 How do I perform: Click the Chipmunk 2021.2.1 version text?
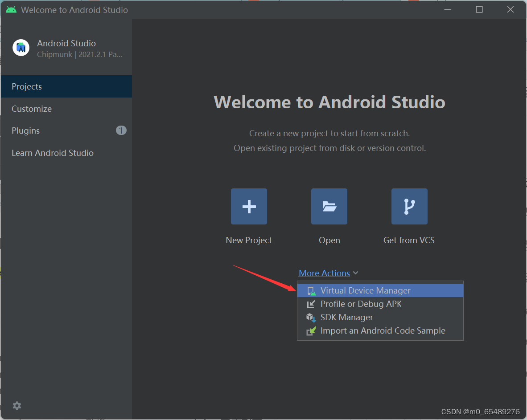79,54
